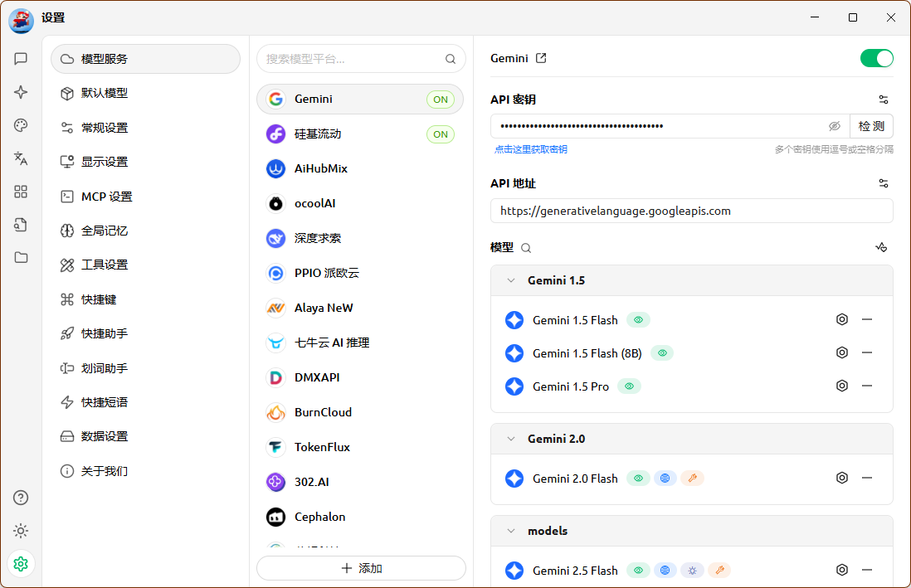This screenshot has height=588, width=911.
Task: Open 关于我们 page
Action: click(145, 470)
